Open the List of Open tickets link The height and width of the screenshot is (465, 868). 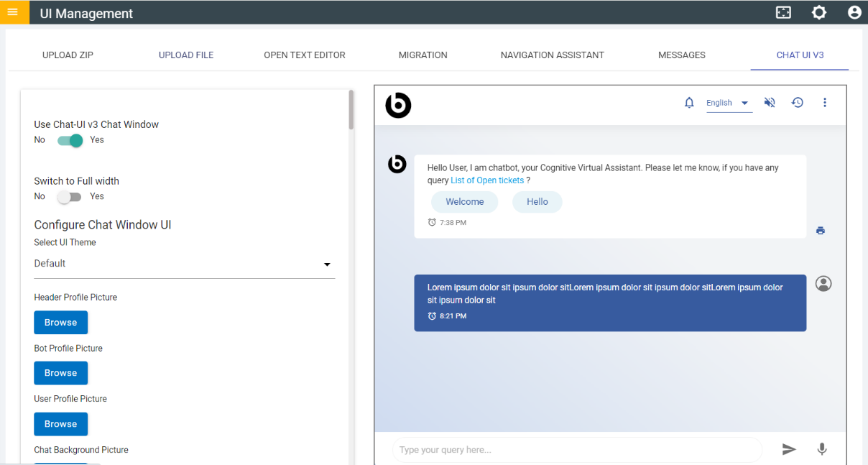click(487, 180)
